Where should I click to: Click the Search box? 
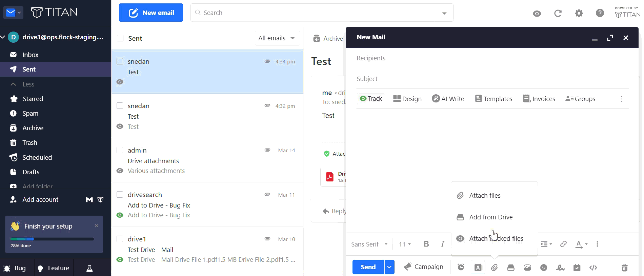(313, 13)
